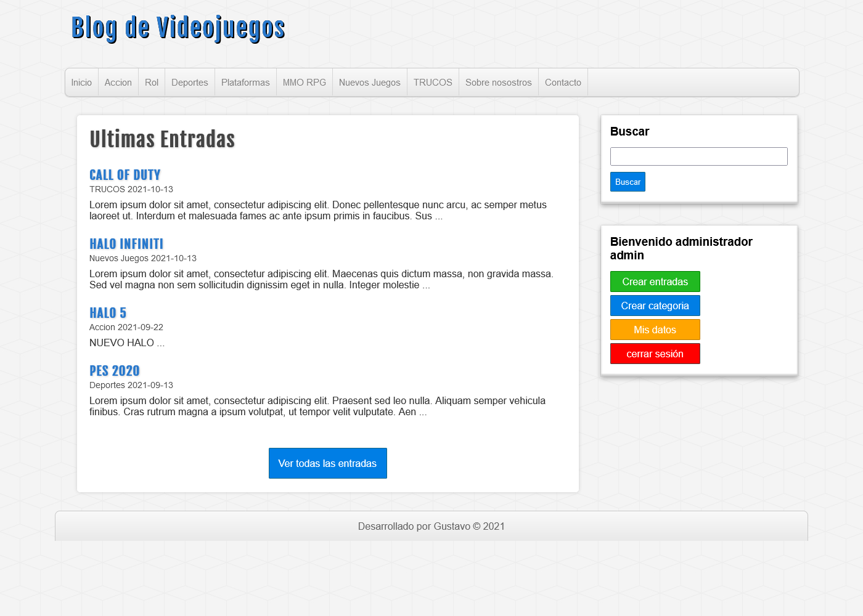Go to the Accion category
863x616 pixels.
click(118, 83)
